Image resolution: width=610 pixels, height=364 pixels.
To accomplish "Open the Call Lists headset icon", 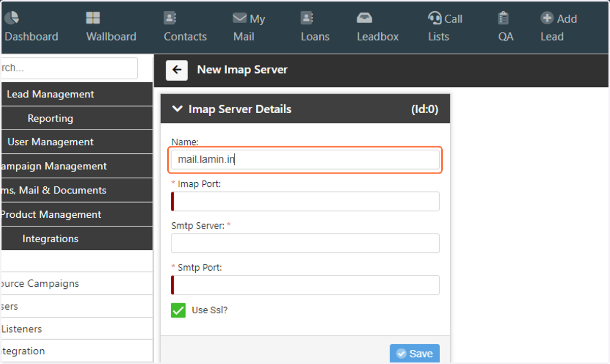I will (435, 18).
